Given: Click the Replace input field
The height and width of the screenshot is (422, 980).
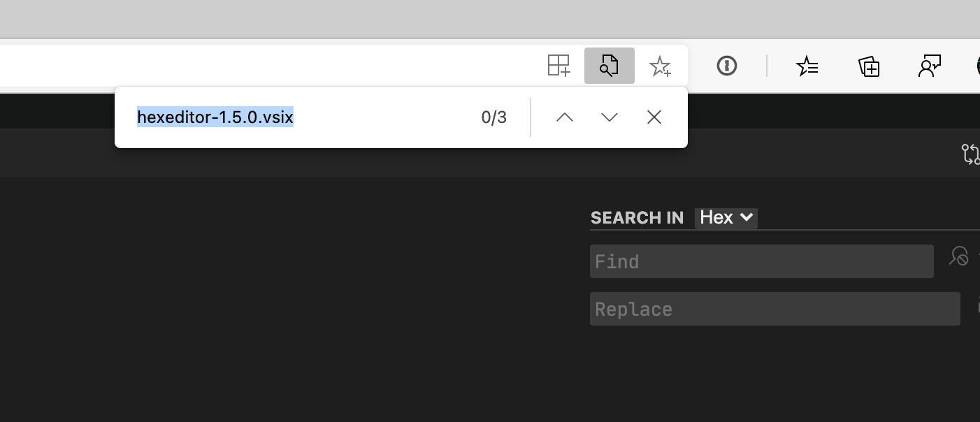Looking at the screenshot, I should pos(774,308).
